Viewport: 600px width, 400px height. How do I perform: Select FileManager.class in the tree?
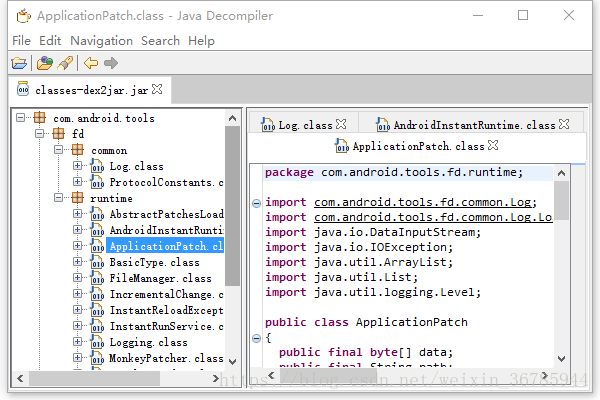[x=160, y=278]
